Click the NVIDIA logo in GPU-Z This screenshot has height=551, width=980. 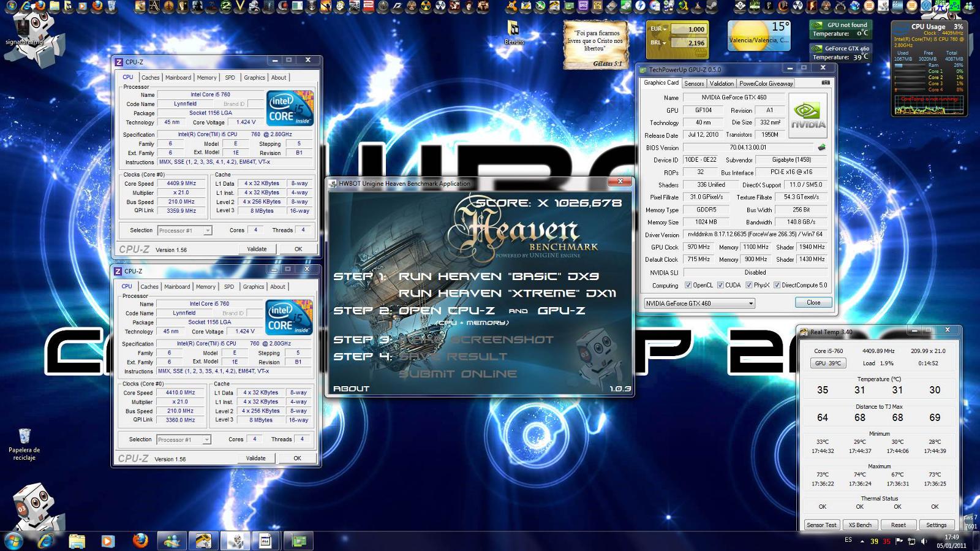point(808,115)
